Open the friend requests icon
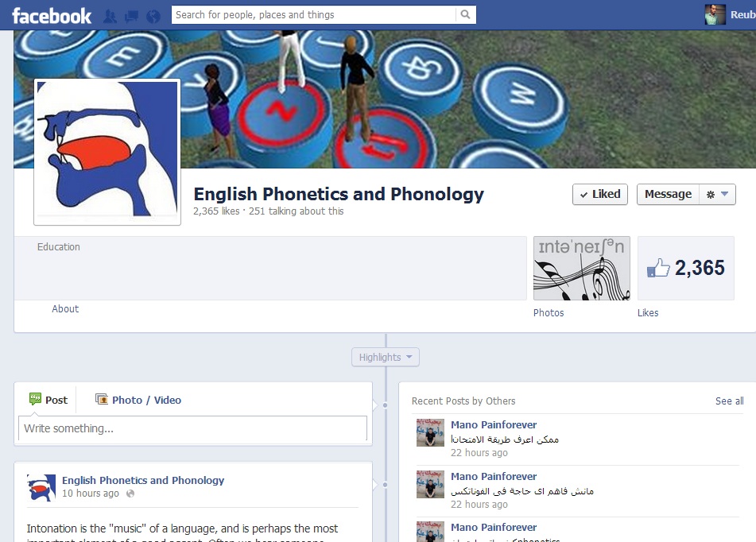756x542 pixels. click(110, 17)
